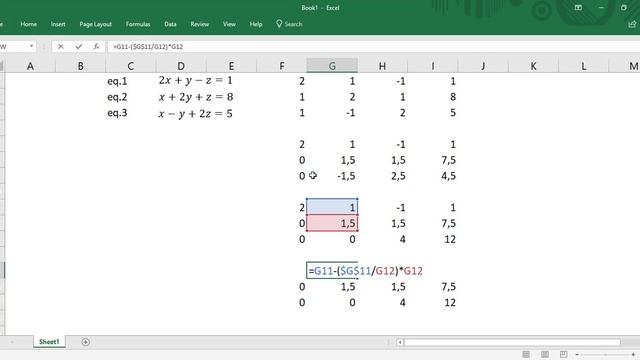Select column K header
The width and height of the screenshot is (640, 360).
tap(533, 66)
